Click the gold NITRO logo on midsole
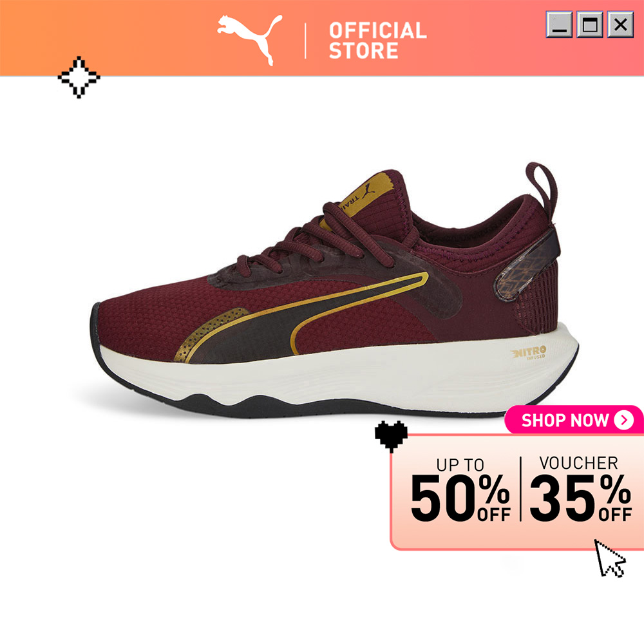Screen dimensions: 644x644 point(529,352)
